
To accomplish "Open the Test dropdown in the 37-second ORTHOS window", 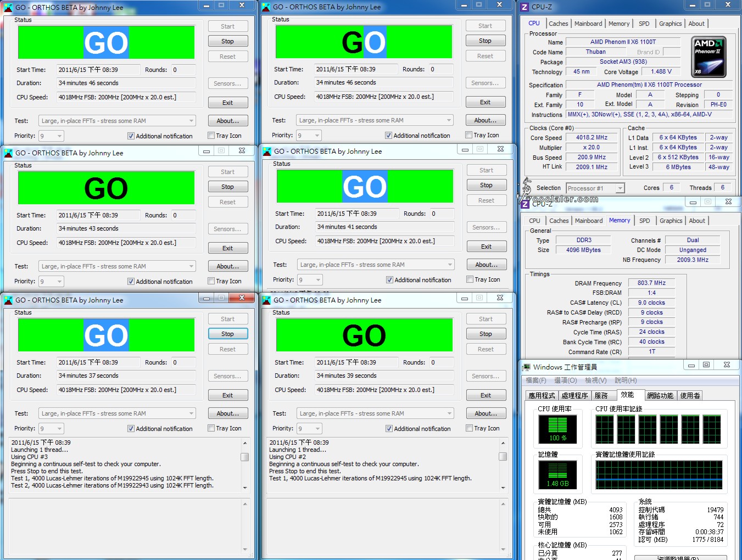I will point(117,413).
